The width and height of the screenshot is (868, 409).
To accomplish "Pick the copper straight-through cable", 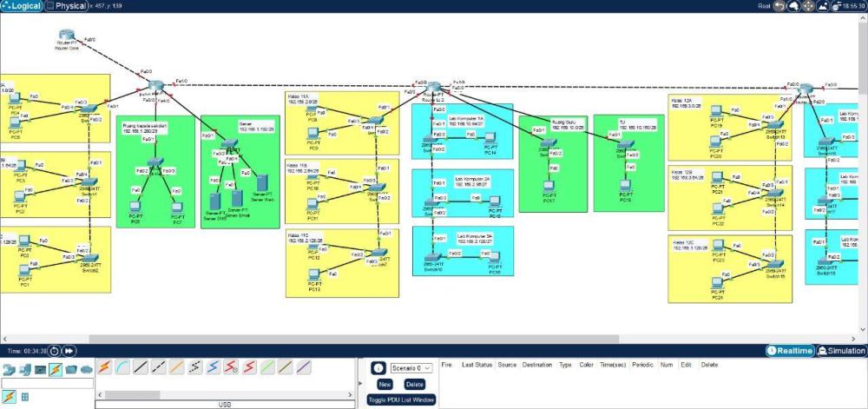I will pyautogui.click(x=141, y=368).
